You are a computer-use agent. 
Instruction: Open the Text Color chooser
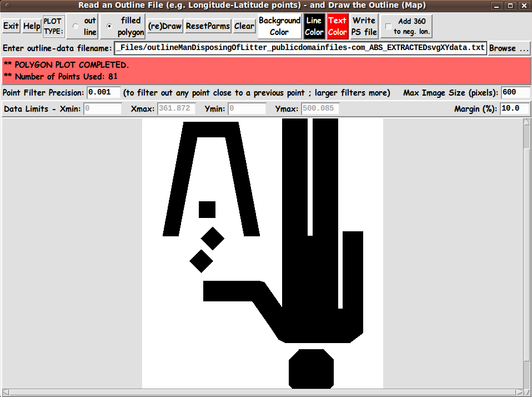coord(337,26)
